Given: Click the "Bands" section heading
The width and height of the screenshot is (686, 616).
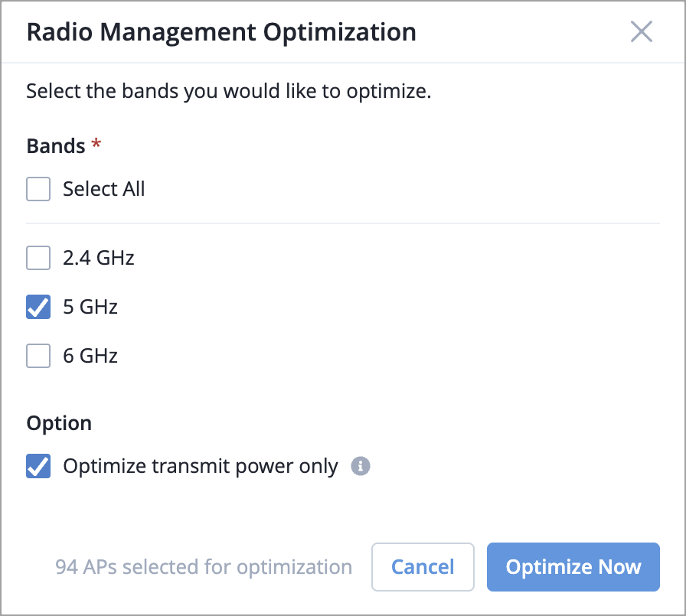Looking at the screenshot, I should coord(56,146).
